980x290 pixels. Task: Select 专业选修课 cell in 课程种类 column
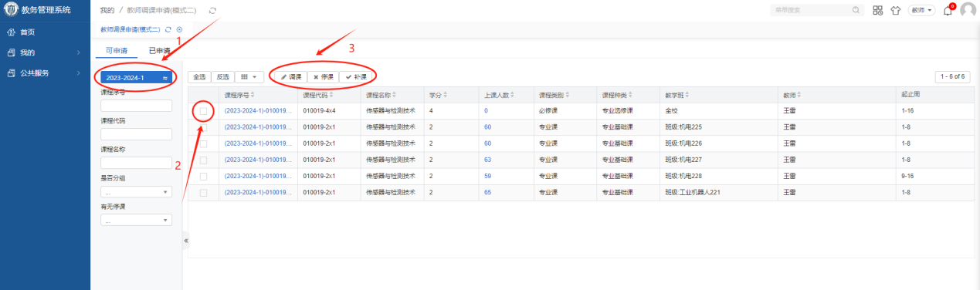point(629,111)
